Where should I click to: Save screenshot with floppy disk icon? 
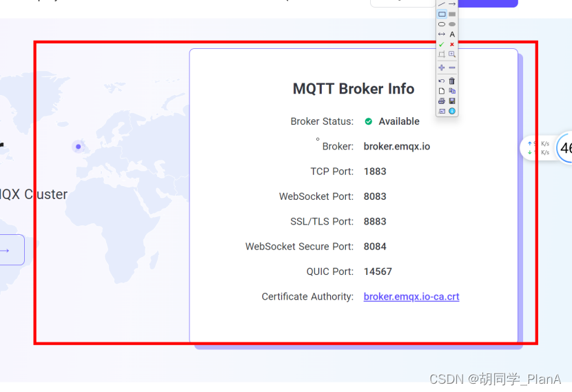pos(452,101)
